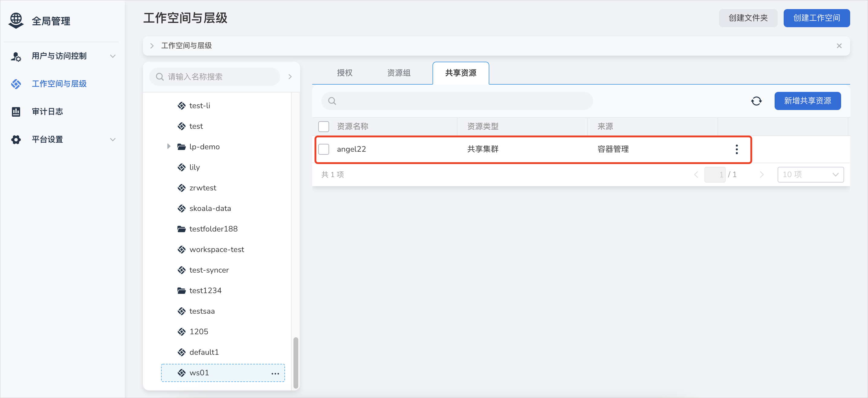Select the zrwtest workspace
The image size is (868, 398).
pos(202,188)
